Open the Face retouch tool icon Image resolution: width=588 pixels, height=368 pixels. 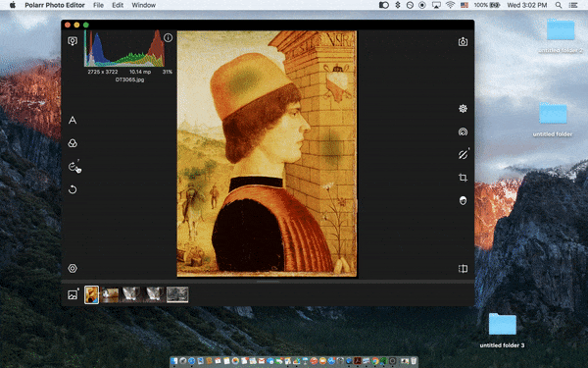[x=463, y=200]
